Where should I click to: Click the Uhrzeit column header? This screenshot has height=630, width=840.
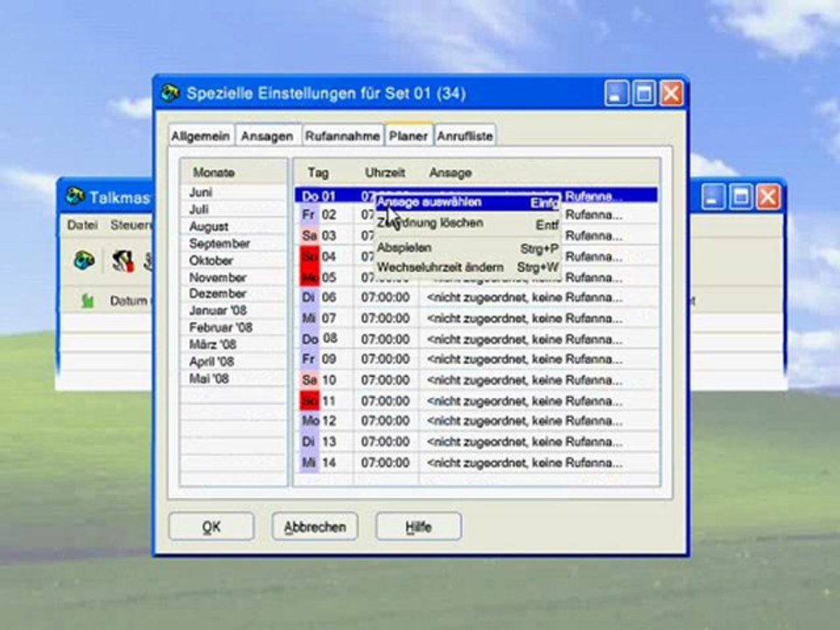[386, 172]
